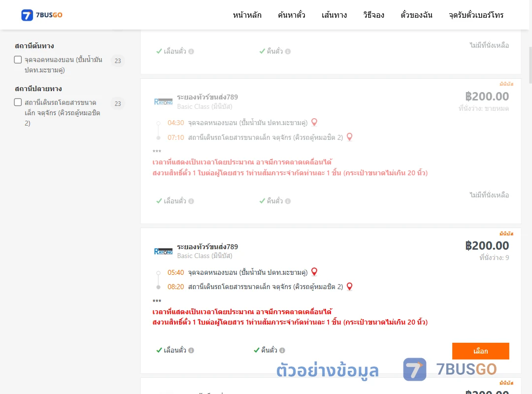Click เลื่อนตั๋ว info icon in 05:40 trip

(191, 351)
